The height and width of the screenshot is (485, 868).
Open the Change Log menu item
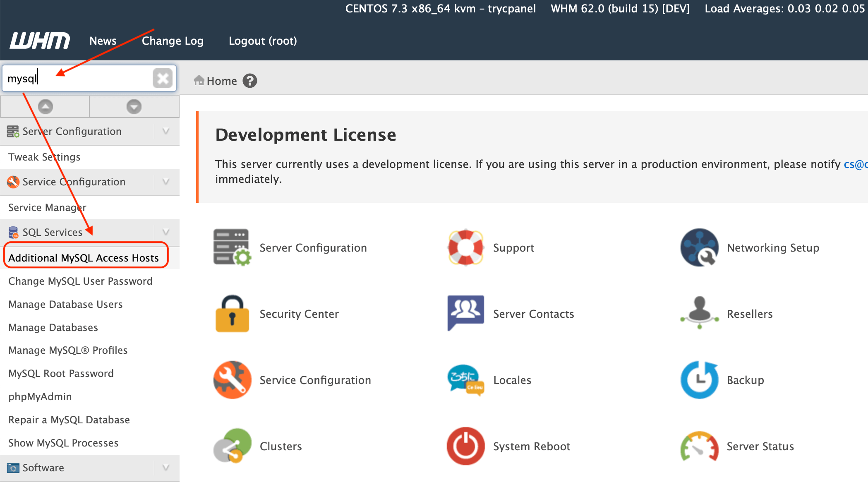point(173,41)
